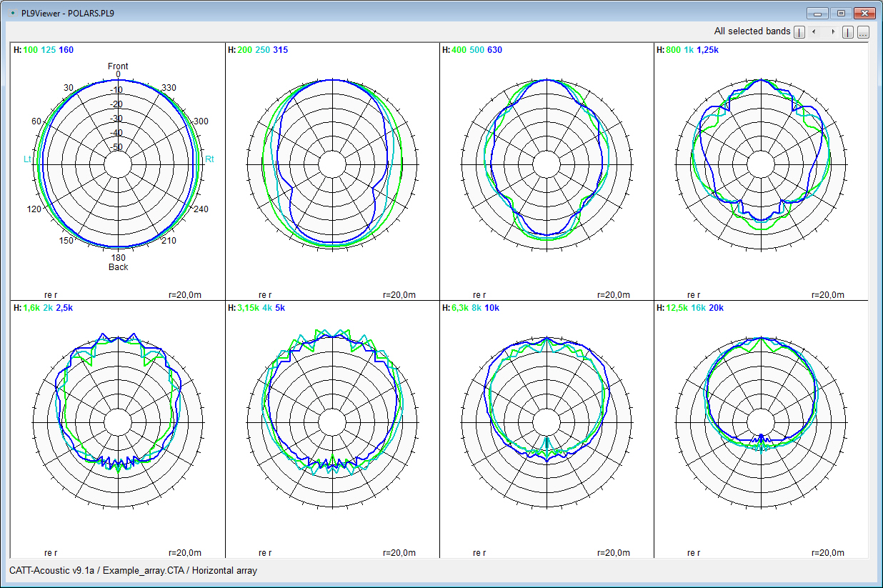Close the PL9Viewer window
This screenshot has height=588, width=883.
point(864,14)
